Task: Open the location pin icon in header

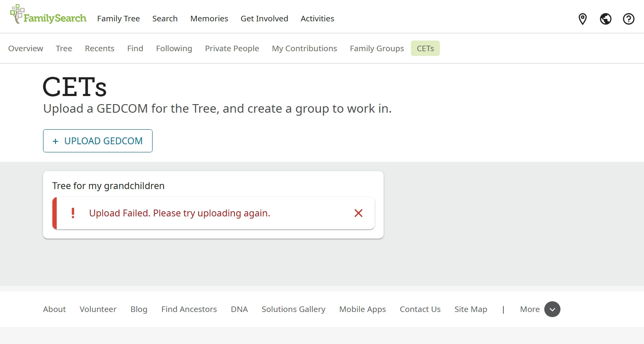Action: (x=583, y=19)
